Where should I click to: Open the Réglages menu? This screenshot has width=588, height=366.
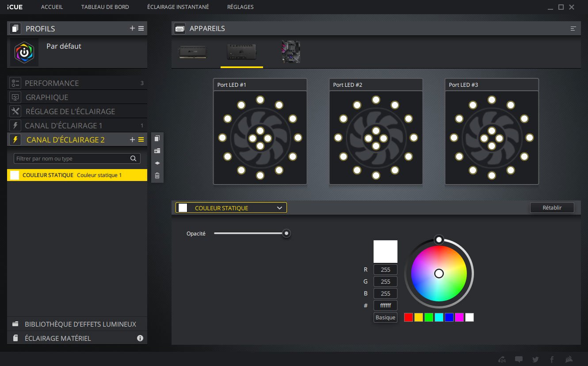click(x=241, y=7)
